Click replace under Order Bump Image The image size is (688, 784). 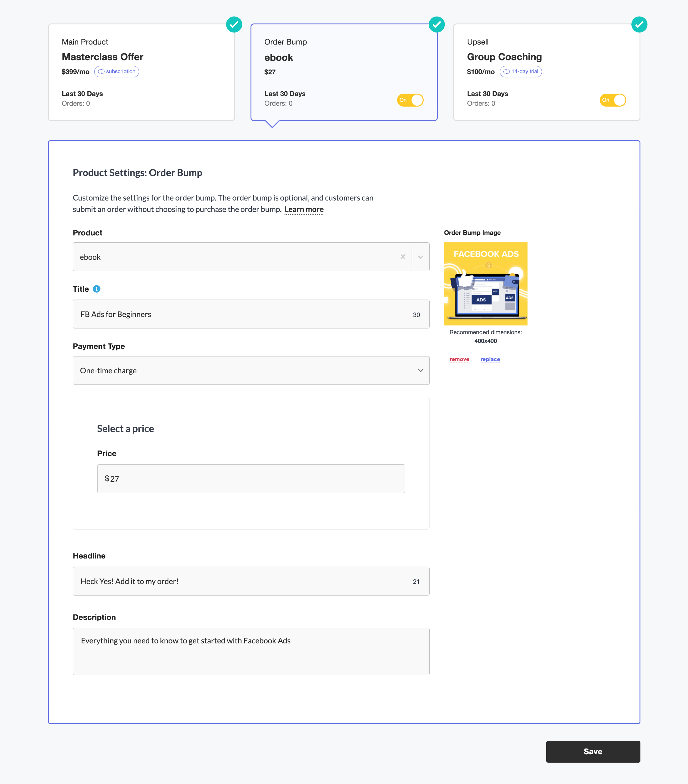(x=490, y=359)
